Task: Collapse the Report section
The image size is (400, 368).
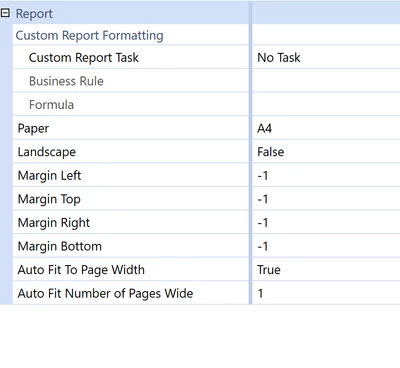Action: coord(5,13)
